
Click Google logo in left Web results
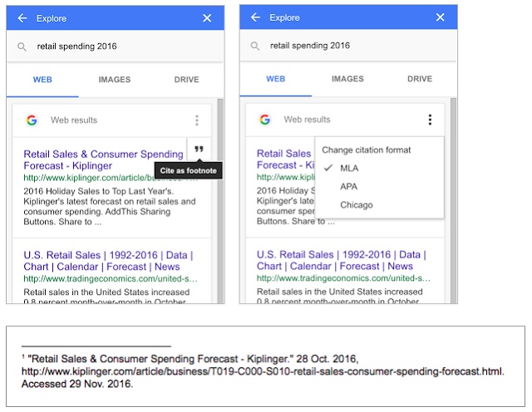pos(32,120)
